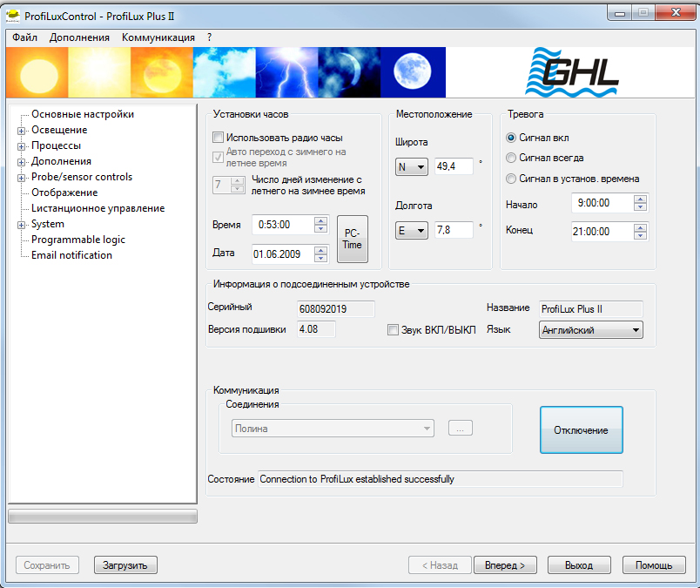Enable the Использовать радио часы checkbox
The width and height of the screenshot is (700, 588).
pos(218,137)
